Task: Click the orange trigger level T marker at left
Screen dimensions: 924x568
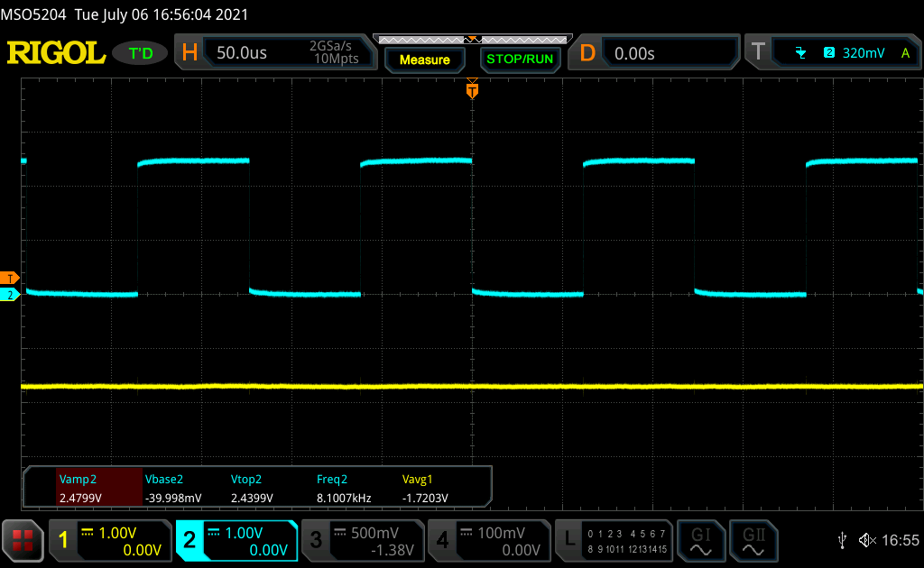Action: 9,278
